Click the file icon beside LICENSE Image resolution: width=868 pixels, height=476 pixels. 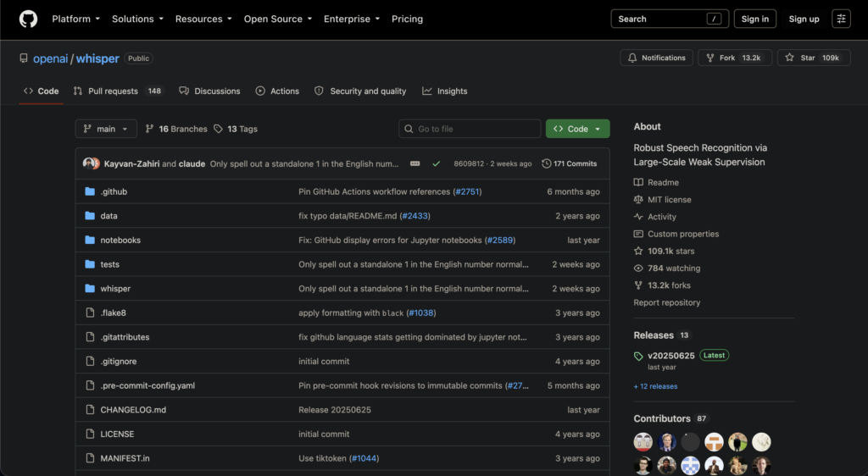(90, 434)
